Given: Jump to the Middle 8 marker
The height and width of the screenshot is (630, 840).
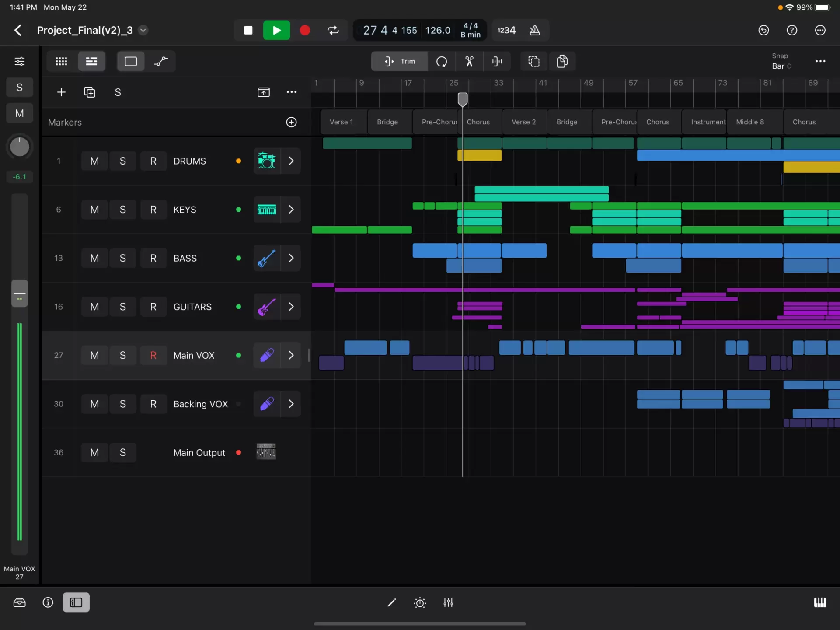Looking at the screenshot, I should click(749, 122).
